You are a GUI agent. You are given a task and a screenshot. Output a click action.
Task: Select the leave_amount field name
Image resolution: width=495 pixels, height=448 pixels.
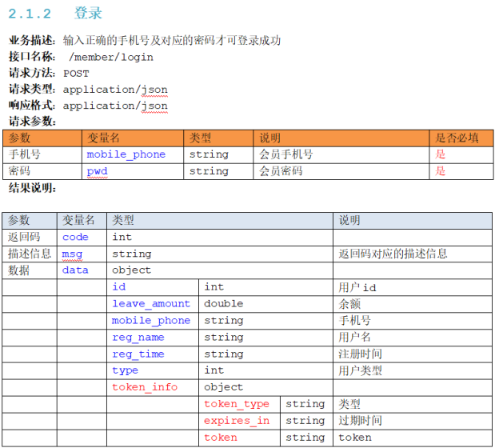[151, 304]
